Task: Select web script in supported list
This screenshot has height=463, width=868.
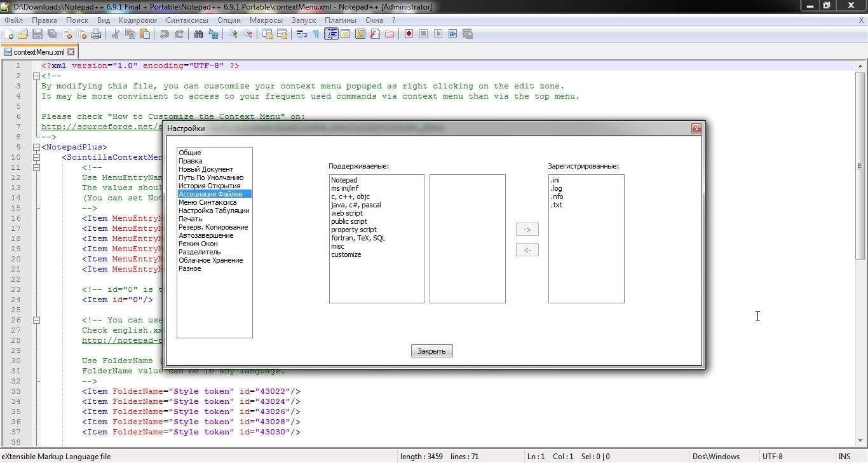Action: point(376,213)
